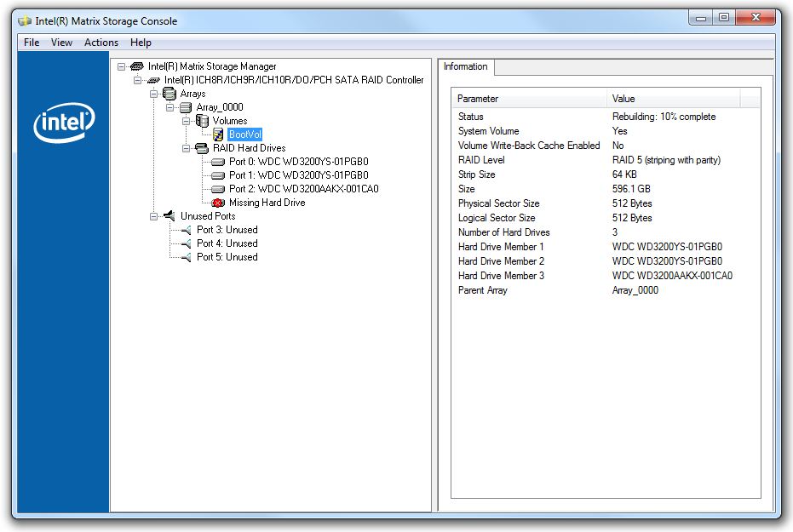The height and width of the screenshot is (532, 793).
Task: Select the Information tab
Action: pyautogui.click(x=466, y=67)
